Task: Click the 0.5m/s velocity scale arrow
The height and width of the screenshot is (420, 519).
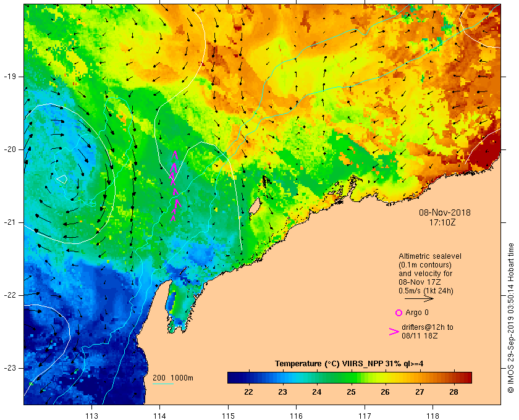Action: 419,298
